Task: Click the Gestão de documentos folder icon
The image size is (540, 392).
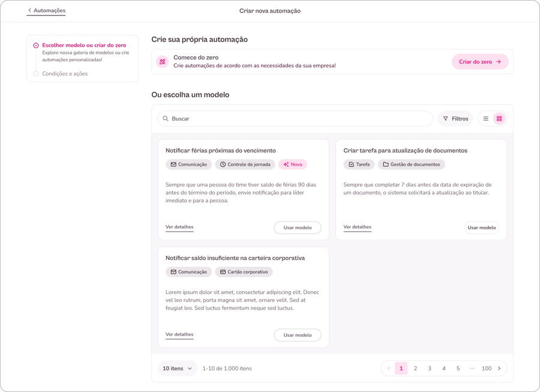Action: pyautogui.click(x=387, y=164)
